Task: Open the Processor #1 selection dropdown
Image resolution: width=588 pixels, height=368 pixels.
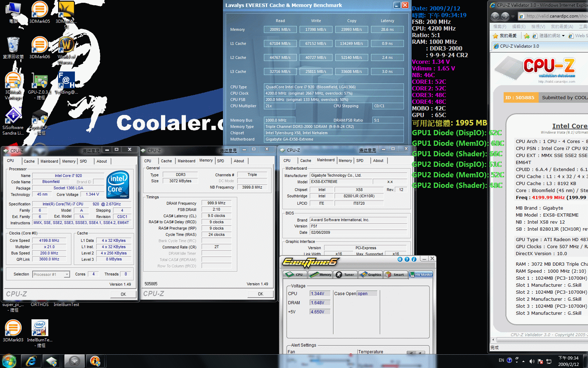Action: coord(67,274)
